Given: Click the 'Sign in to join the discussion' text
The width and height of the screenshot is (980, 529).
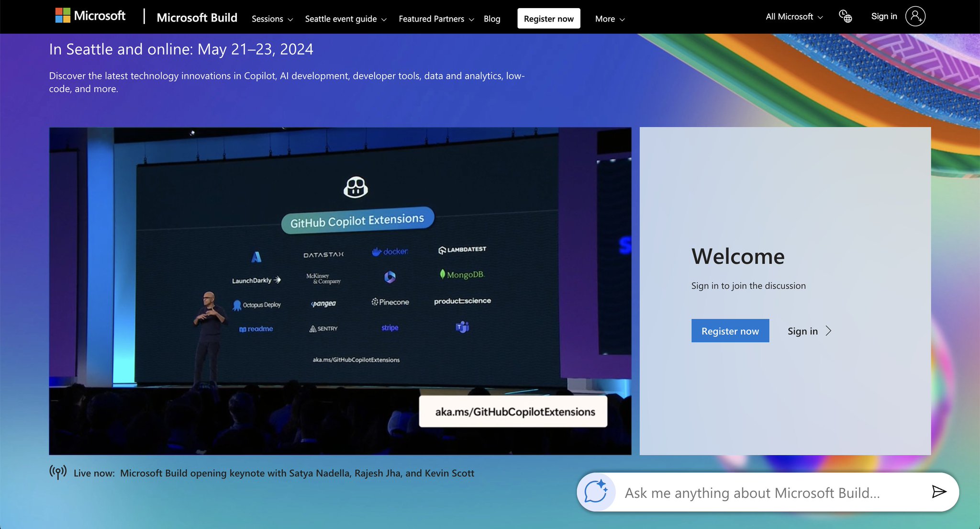Looking at the screenshot, I should click(x=748, y=286).
